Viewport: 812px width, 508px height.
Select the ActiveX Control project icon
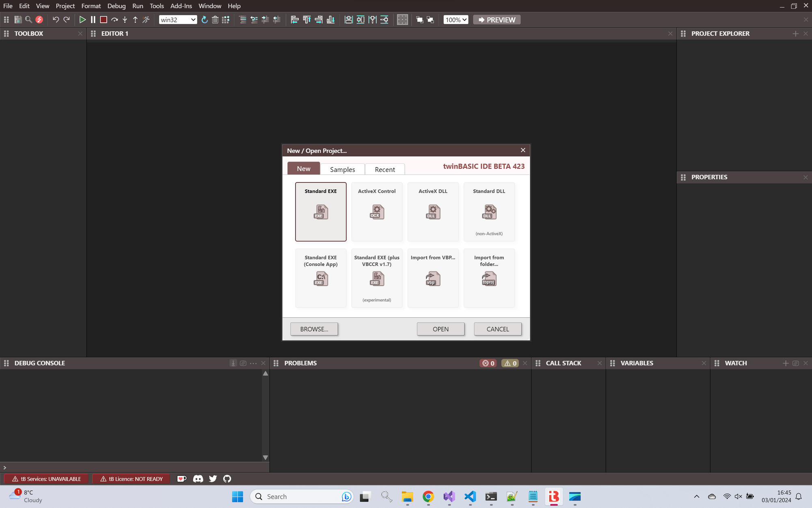coord(377,212)
